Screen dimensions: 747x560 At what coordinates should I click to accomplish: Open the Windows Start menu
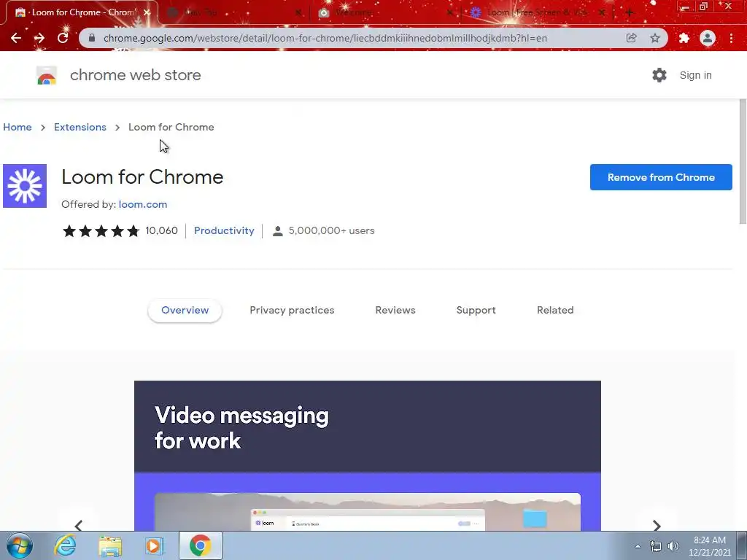tap(20, 545)
